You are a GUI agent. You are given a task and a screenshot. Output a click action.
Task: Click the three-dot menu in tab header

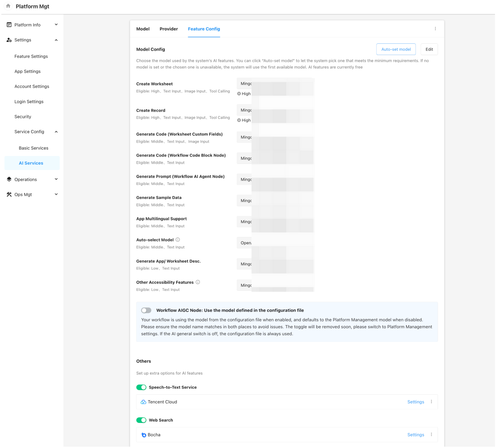[x=435, y=29]
